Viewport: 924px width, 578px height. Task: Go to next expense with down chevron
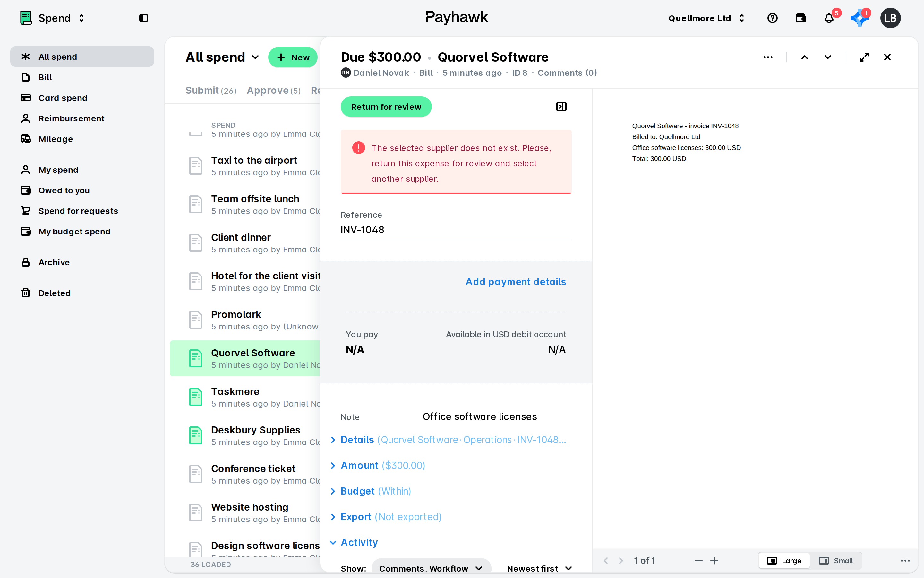[827, 57]
